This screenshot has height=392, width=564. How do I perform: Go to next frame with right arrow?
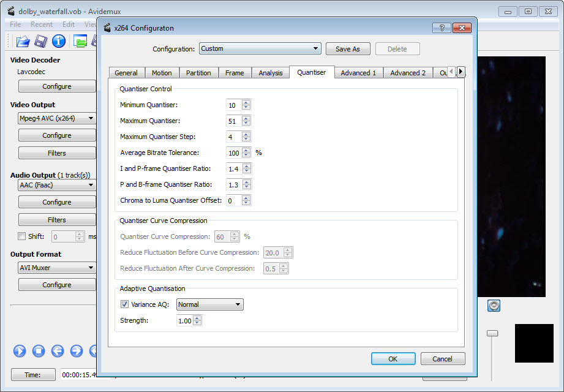point(77,350)
